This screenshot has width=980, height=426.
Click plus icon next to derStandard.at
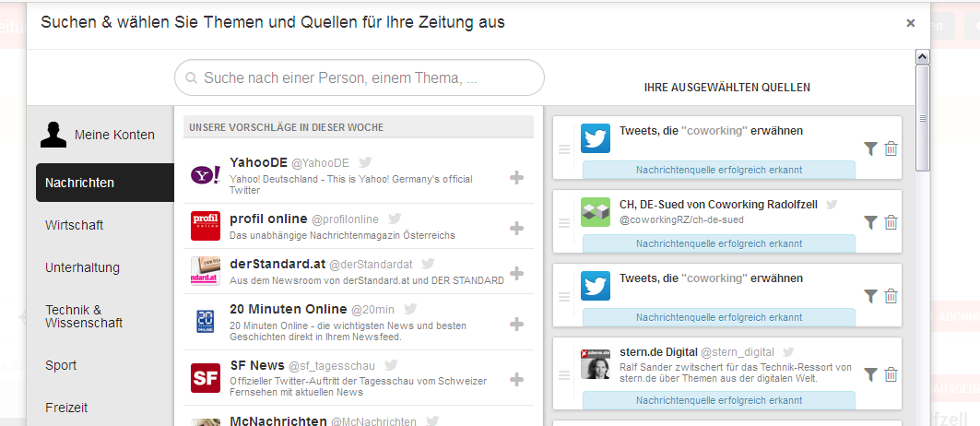point(516,273)
